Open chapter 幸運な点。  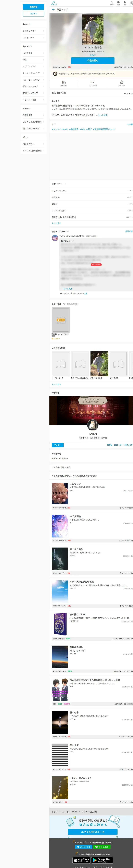pyautogui.click(x=92, y=197)
